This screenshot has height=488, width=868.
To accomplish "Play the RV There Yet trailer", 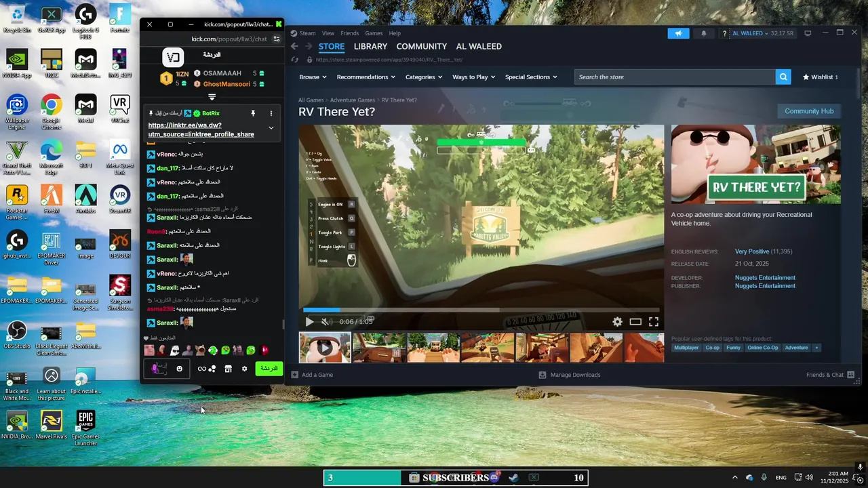I will (309, 322).
